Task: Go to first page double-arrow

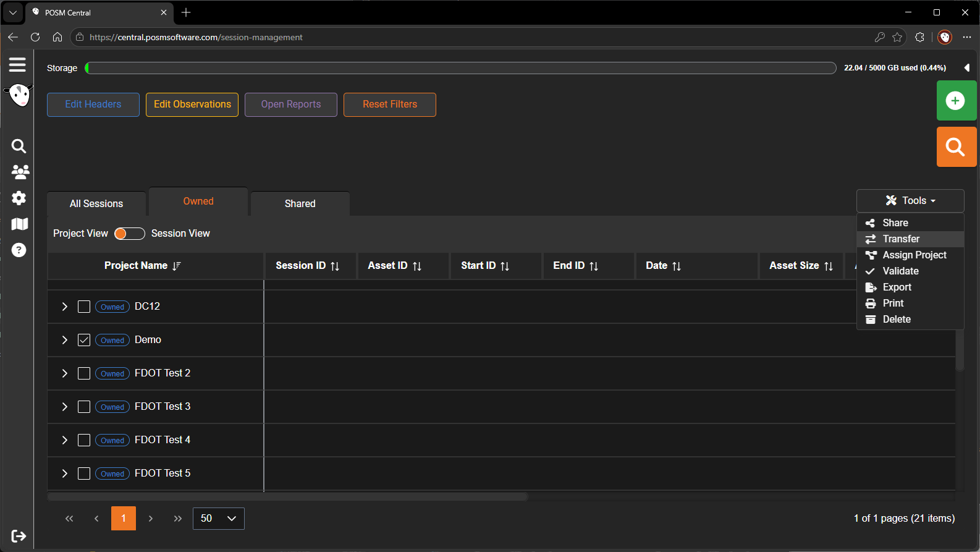Action: coord(69,519)
